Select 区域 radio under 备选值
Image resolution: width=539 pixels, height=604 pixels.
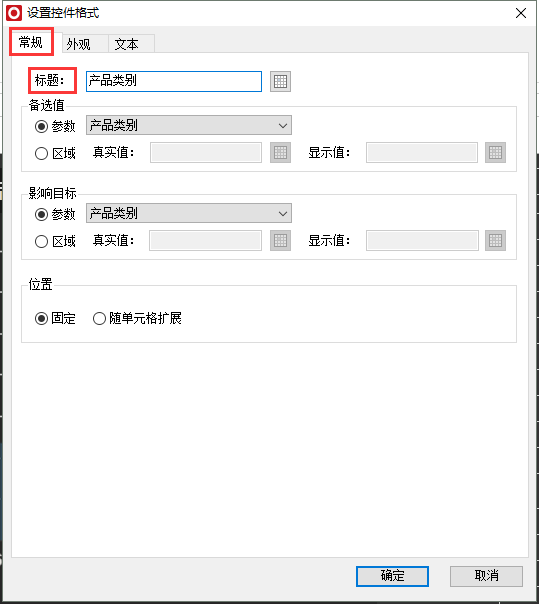pos(41,153)
